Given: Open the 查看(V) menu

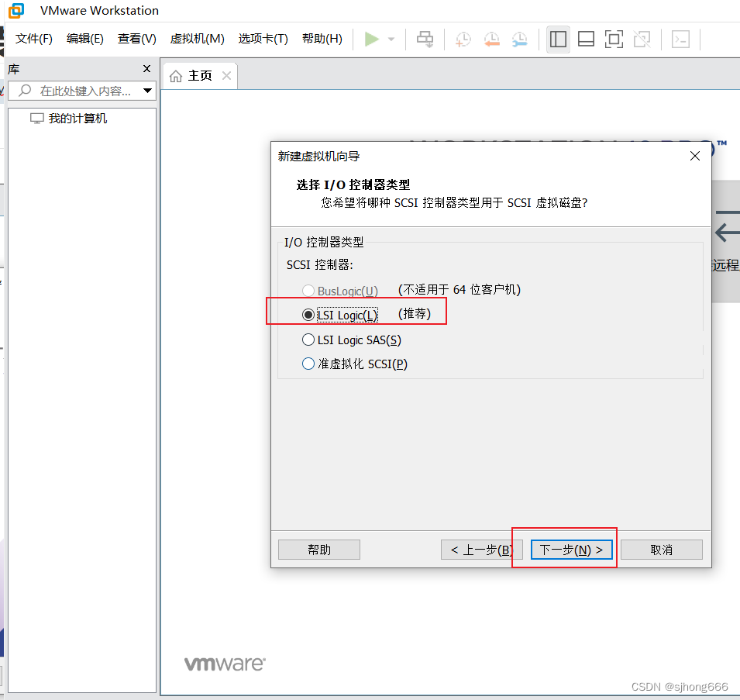Looking at the screenshot, I should (x=137, y=39).
